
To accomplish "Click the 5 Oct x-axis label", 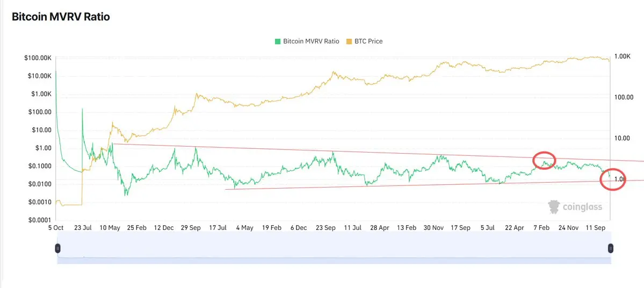I will click(x=56, y=228).
